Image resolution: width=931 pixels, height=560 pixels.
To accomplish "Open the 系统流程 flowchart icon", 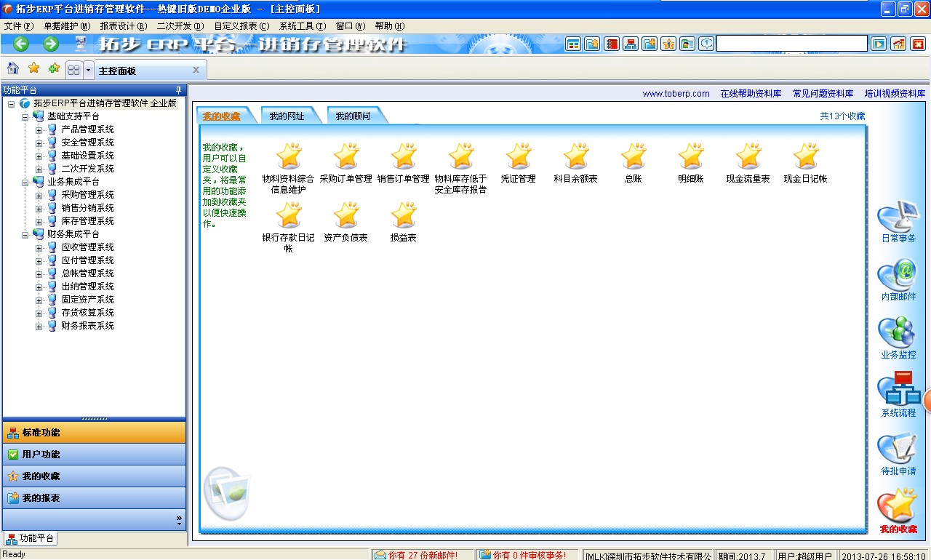I will (x=898, y=392).
